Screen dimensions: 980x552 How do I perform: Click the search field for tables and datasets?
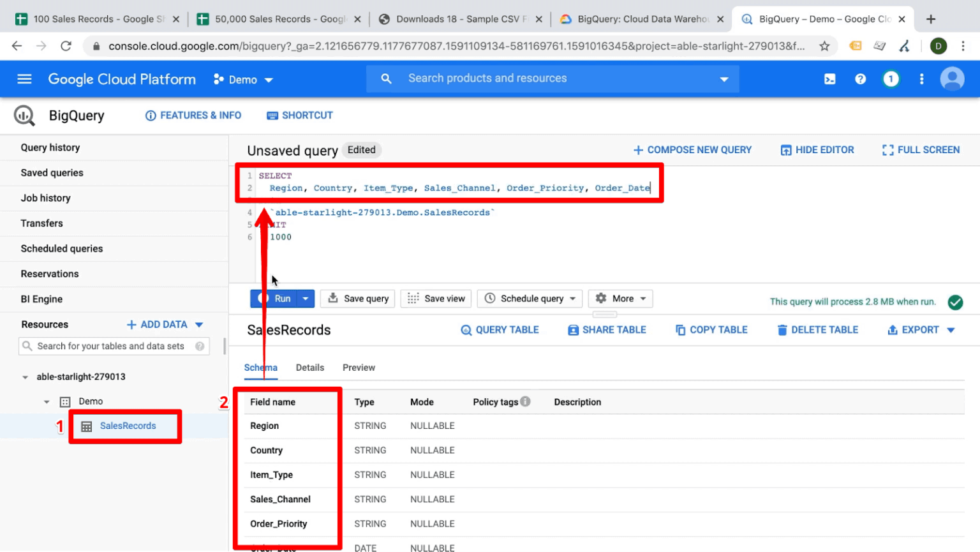point(114,346)
